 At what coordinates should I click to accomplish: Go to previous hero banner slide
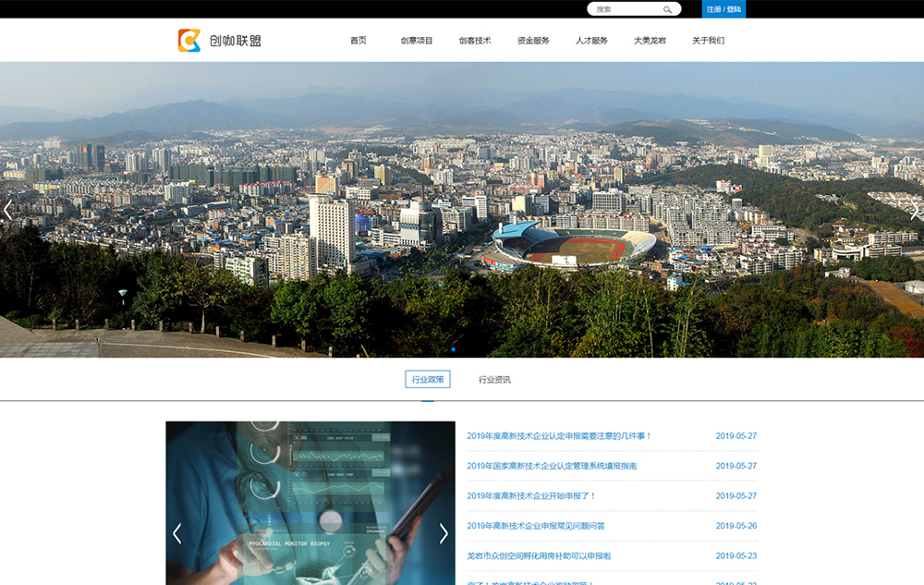(8, 211)
